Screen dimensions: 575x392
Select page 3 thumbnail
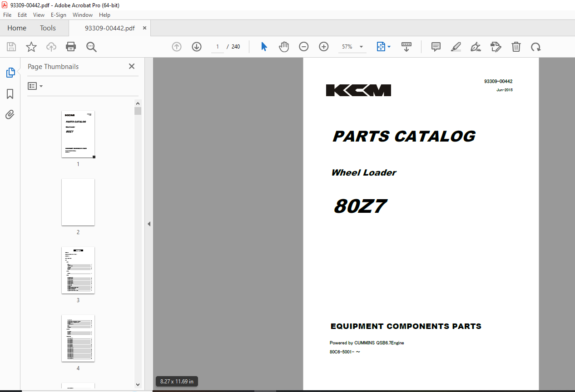78,270
